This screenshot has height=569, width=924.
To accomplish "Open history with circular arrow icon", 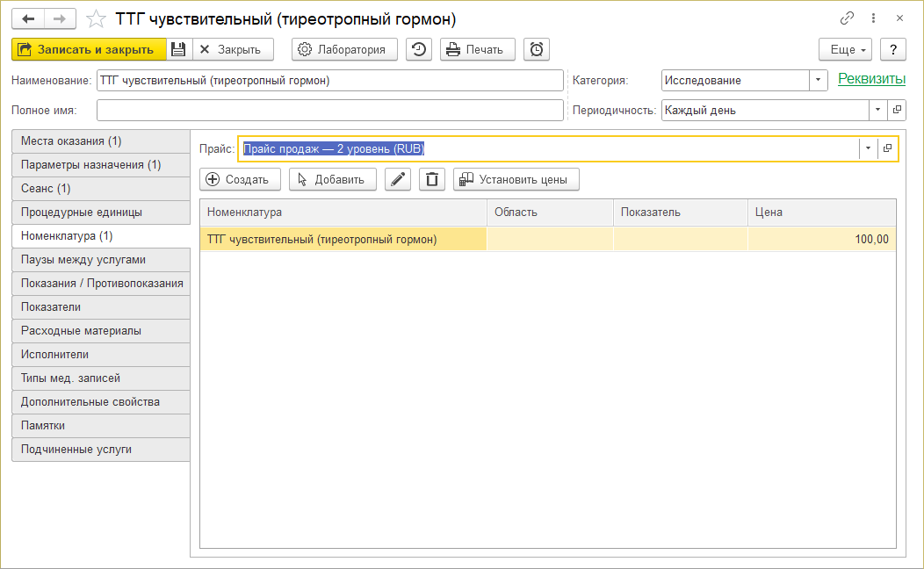I will pyautogui.click(x=419, y=49).
